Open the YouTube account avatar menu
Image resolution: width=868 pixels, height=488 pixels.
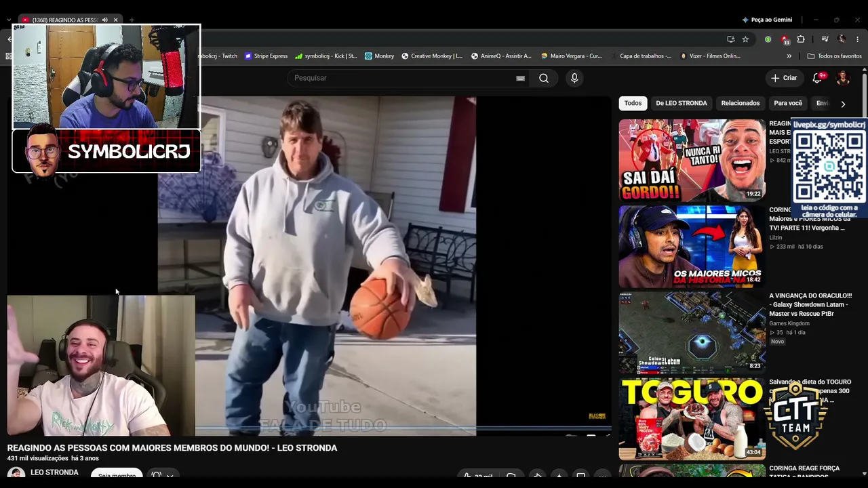pyautogui.click(x=843, y=78)
